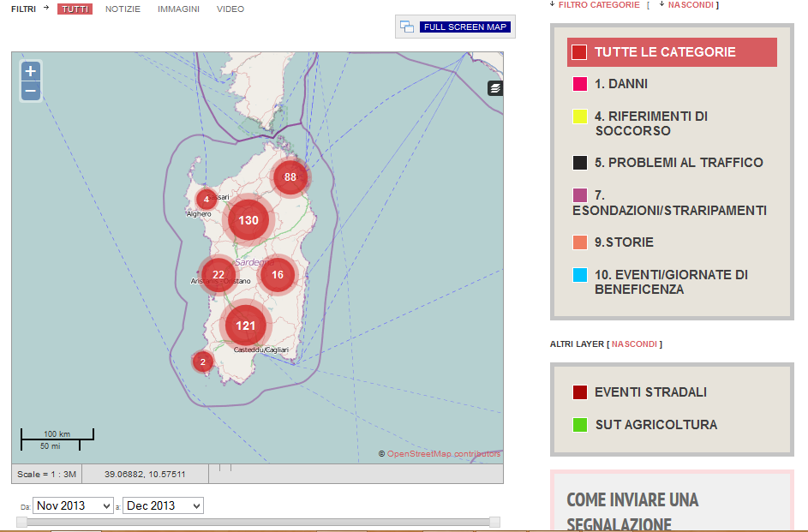Image resolution: width=808 pixels, height=532 pixels.
Task: Click the Full Screen Map button
Action: (x=464, y=27)
